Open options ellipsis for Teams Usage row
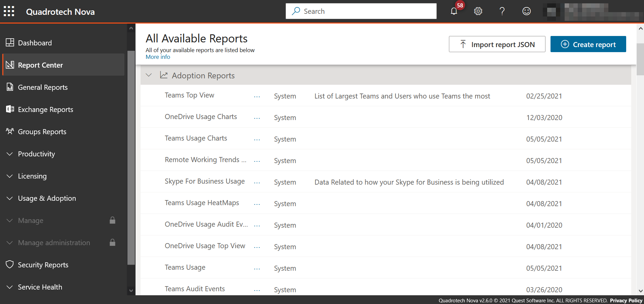The width and height of the screenshot is (644, 304). (257, 269)
